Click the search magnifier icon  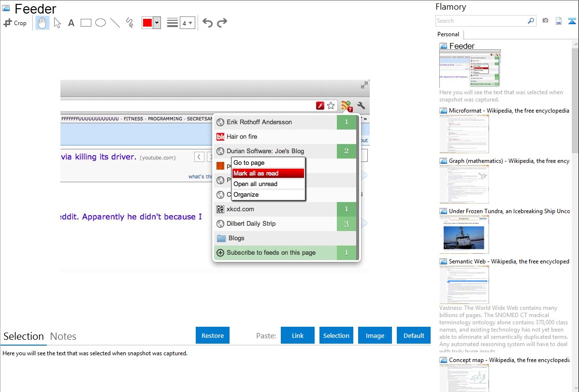(x=531, y=21)
